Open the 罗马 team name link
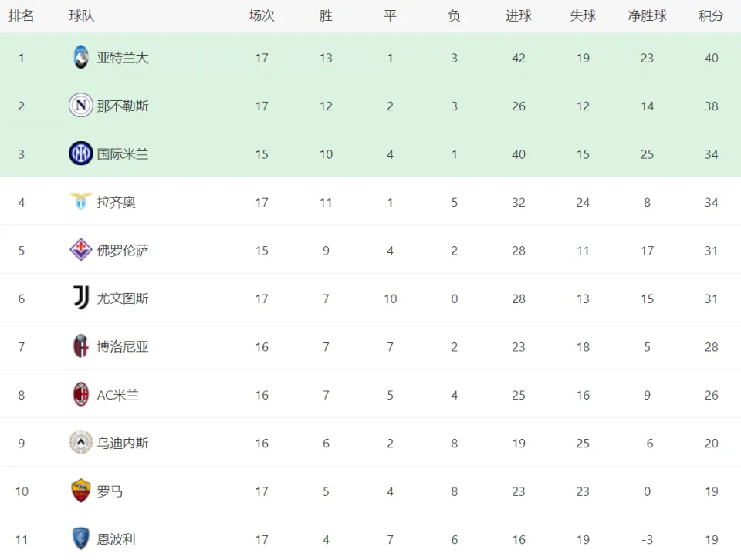This screenshot has width=741, height=560. tap(110, 491)
